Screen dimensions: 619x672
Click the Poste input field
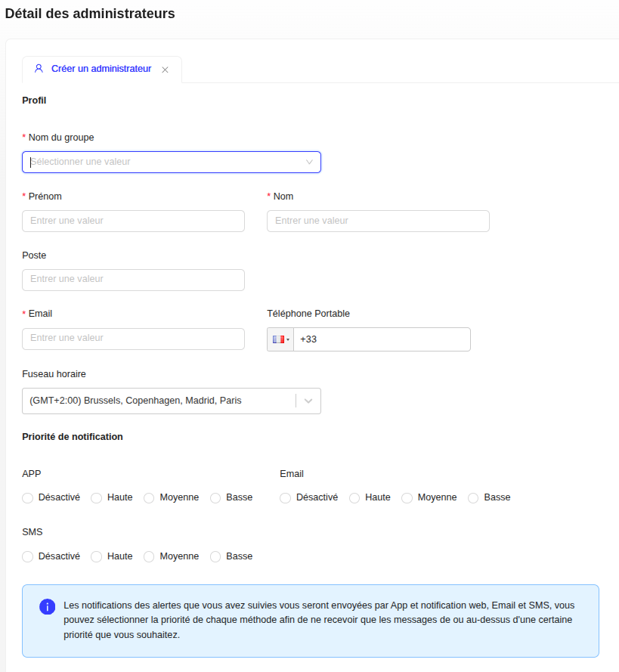point(133,280)
